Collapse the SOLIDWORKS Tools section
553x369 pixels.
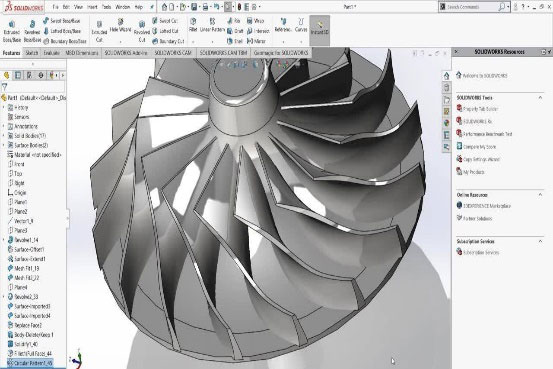(540, 97)
